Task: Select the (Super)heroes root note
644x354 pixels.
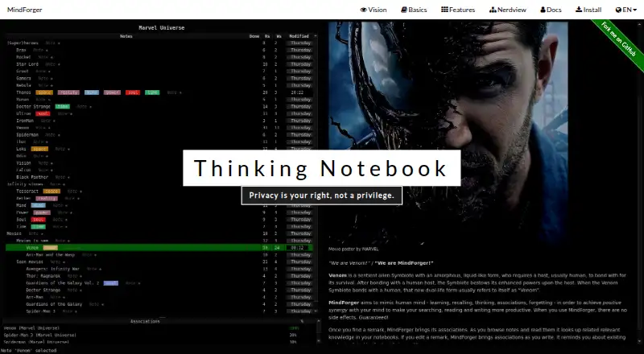Action: (23, 43)
